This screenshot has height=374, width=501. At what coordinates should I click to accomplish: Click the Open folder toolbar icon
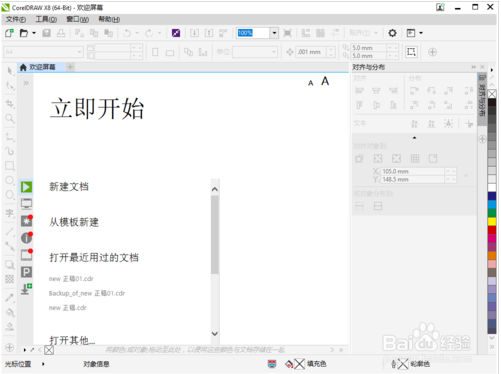(24, 33)
